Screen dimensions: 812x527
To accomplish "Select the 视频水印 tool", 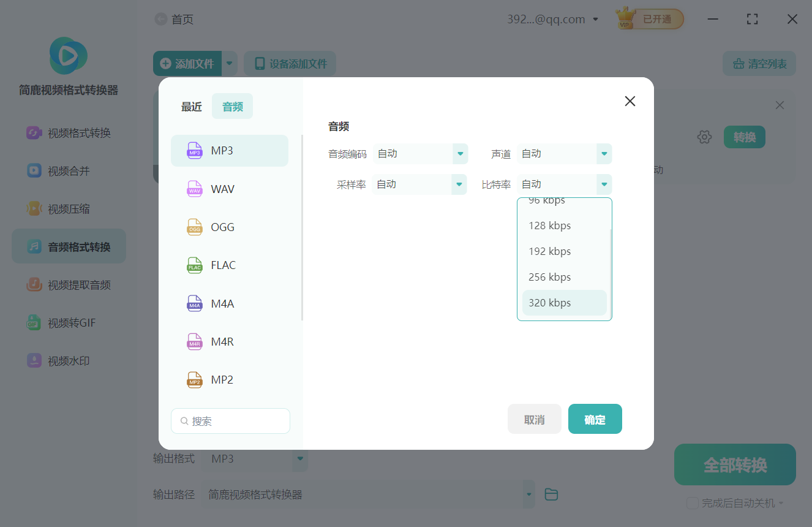I will click(68, 360).
